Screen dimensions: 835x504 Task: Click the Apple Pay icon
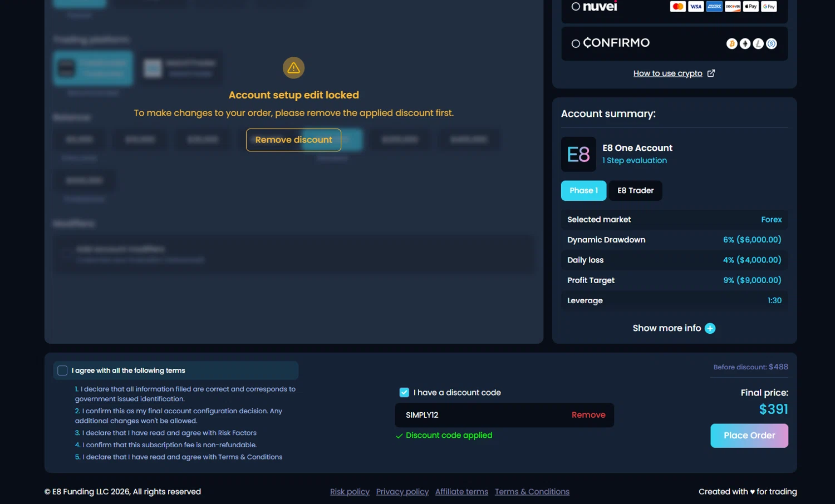click(x=751, y=7)
